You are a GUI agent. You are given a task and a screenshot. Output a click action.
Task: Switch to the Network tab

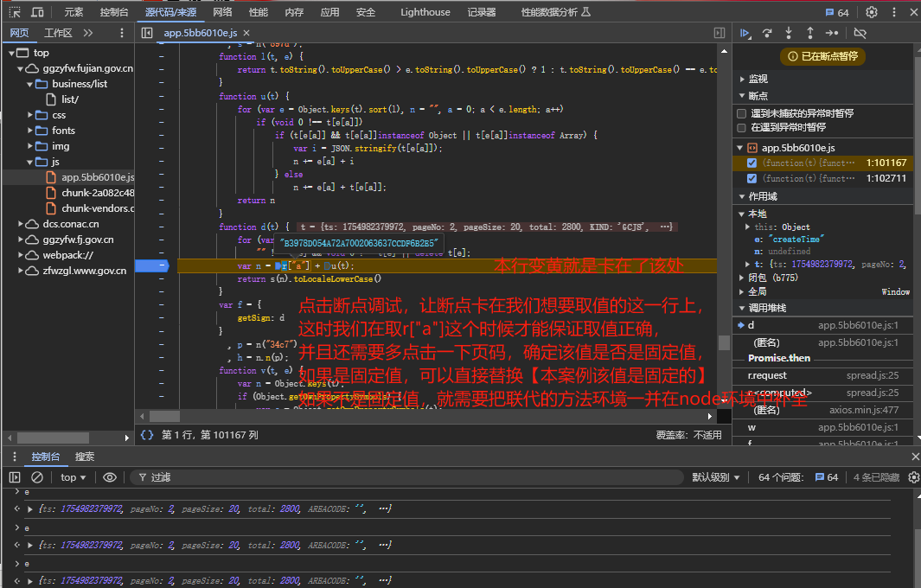coord(222,12)
